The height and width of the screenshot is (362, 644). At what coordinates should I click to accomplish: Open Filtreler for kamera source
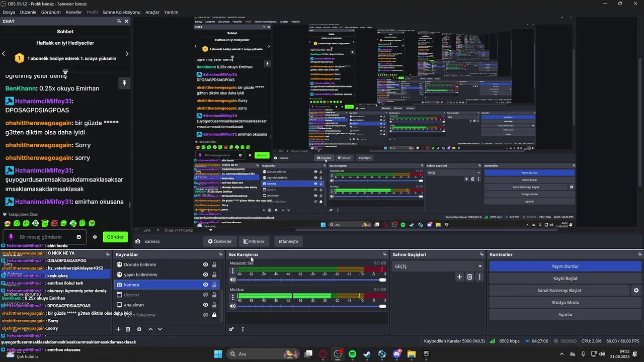click(x=254, y=241)
